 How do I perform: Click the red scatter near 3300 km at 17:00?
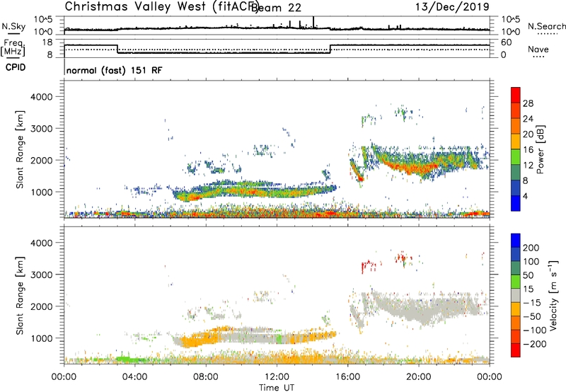(367, 265)
